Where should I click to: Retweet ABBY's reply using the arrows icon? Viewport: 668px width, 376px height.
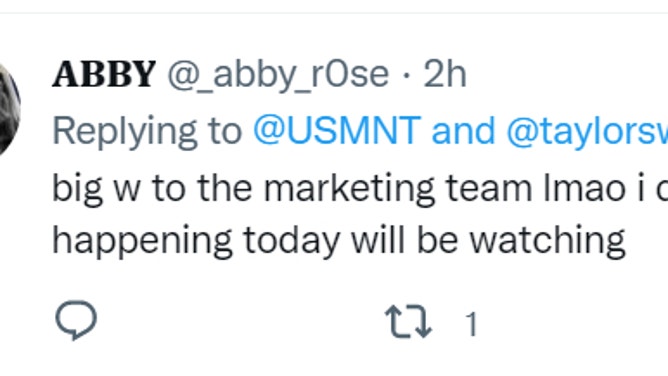tap(408, 322)
